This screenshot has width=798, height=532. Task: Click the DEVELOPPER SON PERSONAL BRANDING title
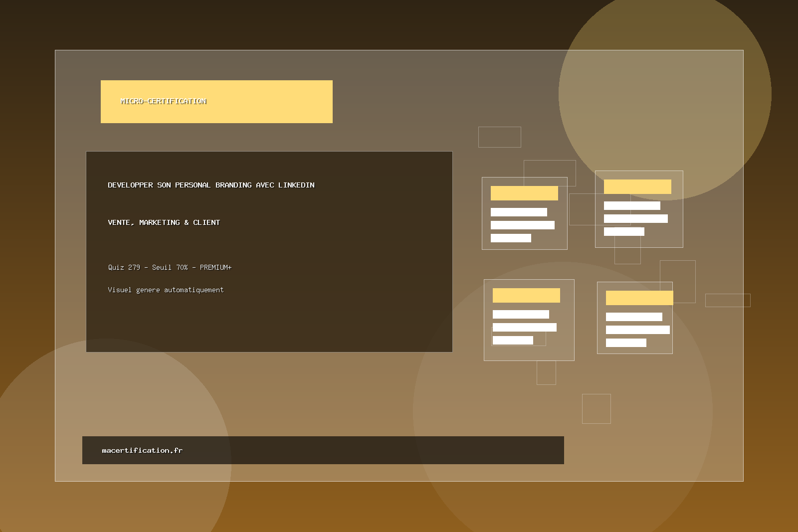[211, 185]
